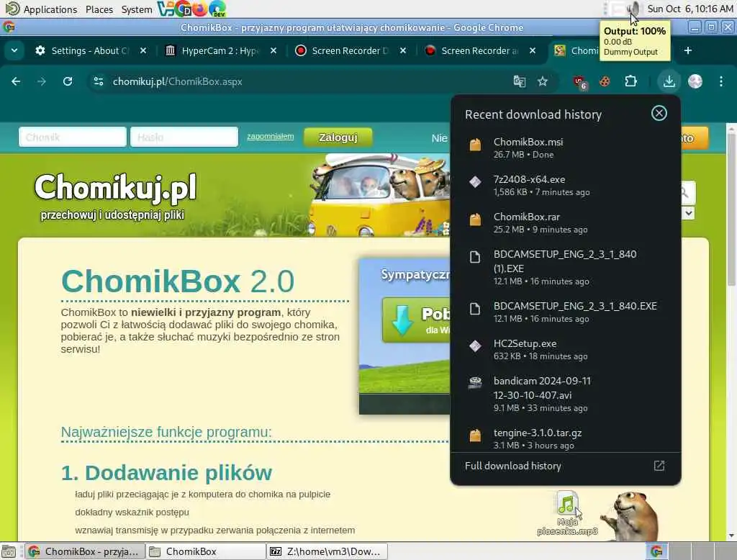The image size is (737, 560).
Task: Open the translate page icon
Action: [520, 81]
